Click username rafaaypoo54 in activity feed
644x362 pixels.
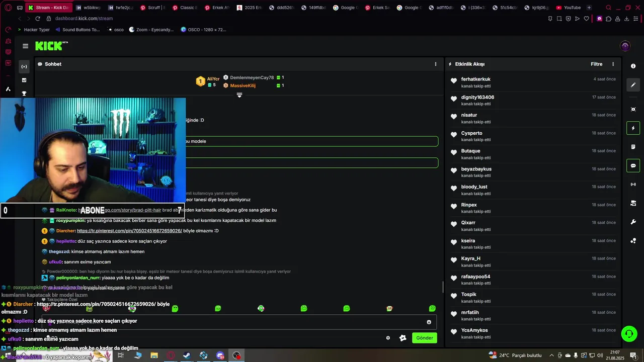[475, 277]
